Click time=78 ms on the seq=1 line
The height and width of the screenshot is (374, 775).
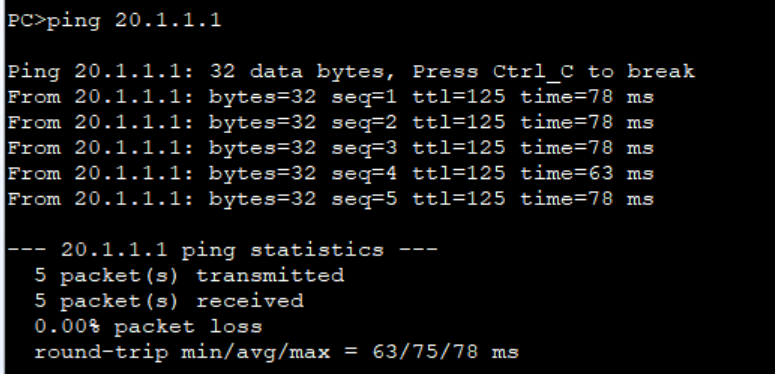587,97
